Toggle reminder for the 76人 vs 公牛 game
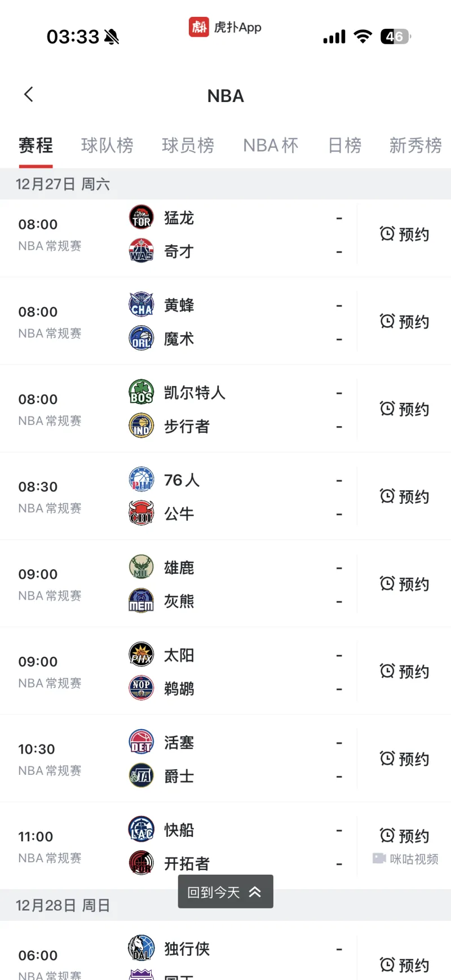Image resolution: width=451 pixels, height=980 pixels. (x=404, y=496)
